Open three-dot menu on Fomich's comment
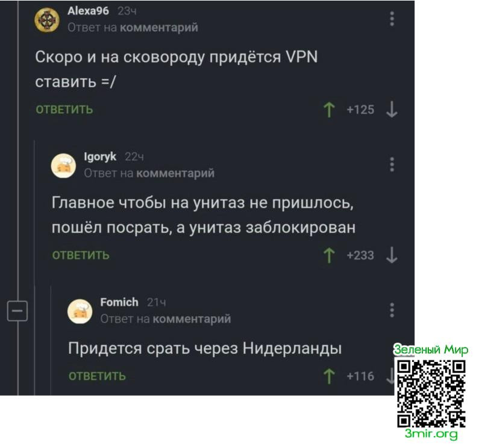Screen dimensions: 482x448 (392, 310)
